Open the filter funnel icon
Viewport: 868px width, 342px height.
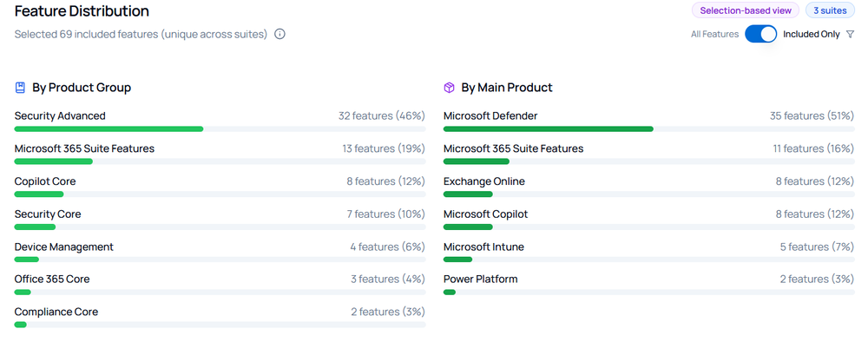point(851,35)
